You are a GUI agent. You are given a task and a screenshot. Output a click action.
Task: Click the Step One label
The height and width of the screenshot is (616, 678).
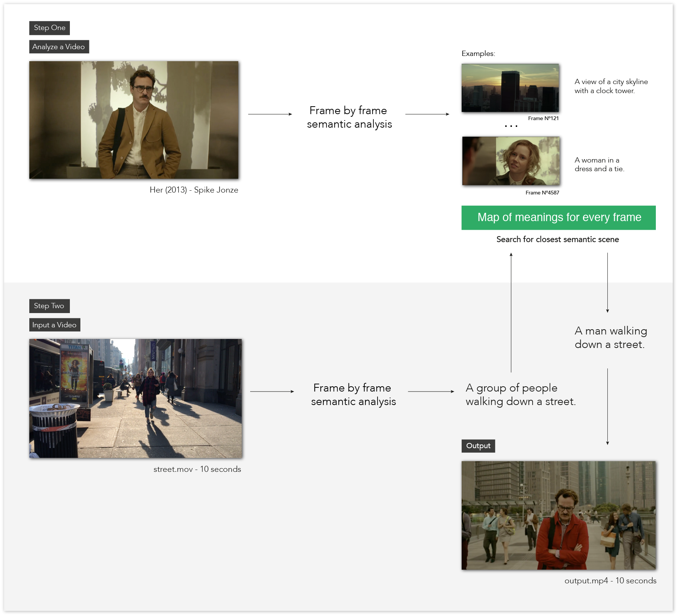click(x=50, y=28)
